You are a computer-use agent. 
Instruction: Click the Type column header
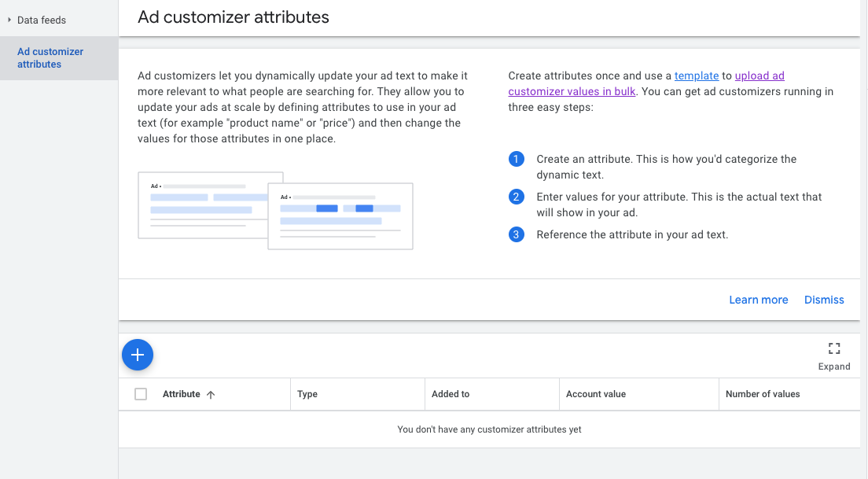[x=306, y=394]
